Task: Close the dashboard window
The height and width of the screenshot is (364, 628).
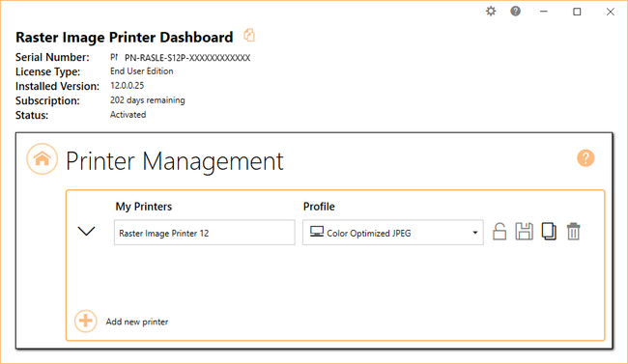Action: 610,12
